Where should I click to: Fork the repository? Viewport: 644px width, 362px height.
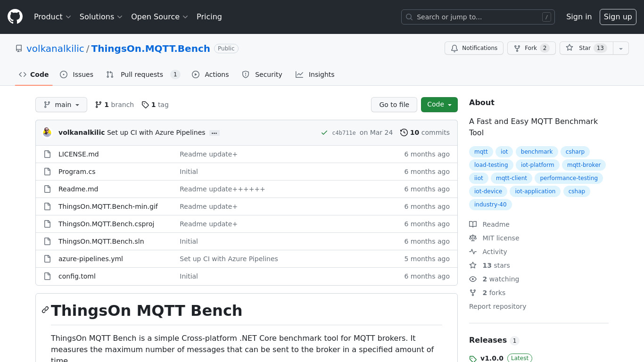pyautogui.click(x=531, y=48)
